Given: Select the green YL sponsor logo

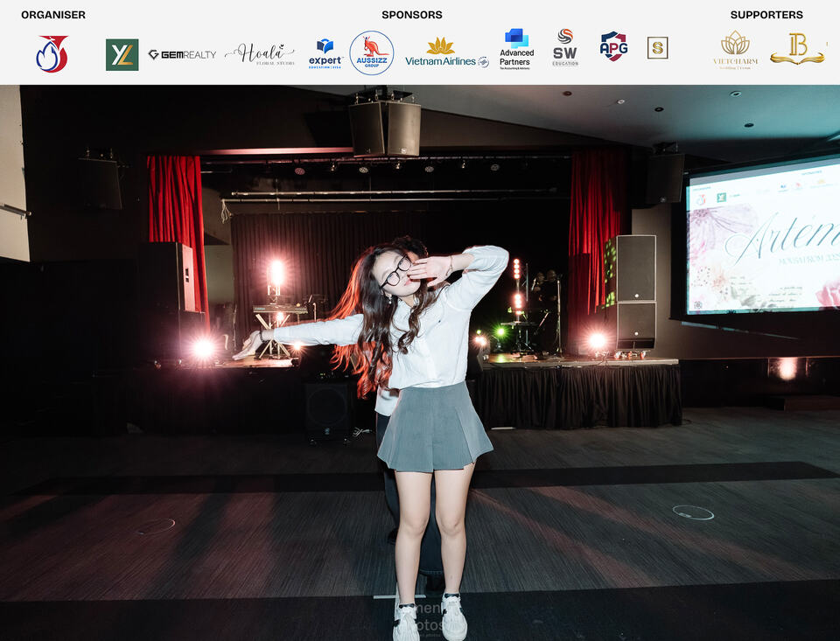Looking at the screenshot, I should coord(122,54).
